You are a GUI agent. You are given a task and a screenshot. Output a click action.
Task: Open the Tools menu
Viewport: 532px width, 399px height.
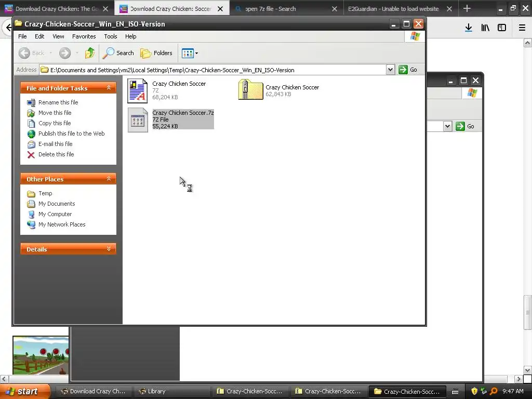pyautogui.click(x=111, y=36)
